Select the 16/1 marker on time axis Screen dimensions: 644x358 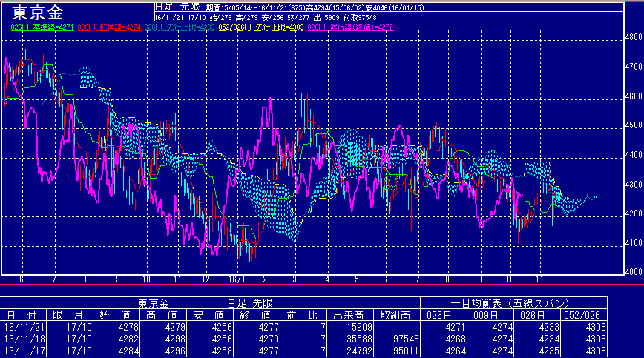coord(237,280)
